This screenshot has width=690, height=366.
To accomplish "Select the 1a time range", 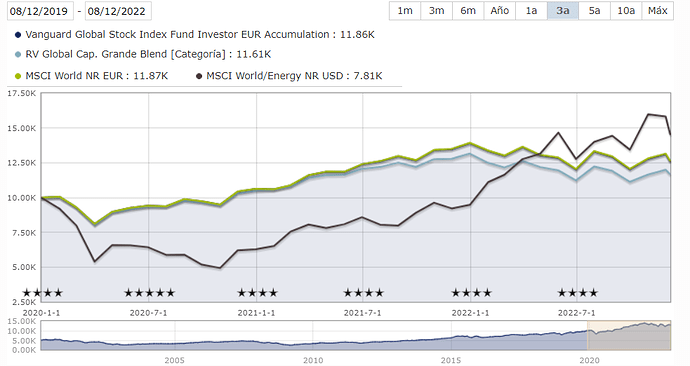I will pos(531,11).
